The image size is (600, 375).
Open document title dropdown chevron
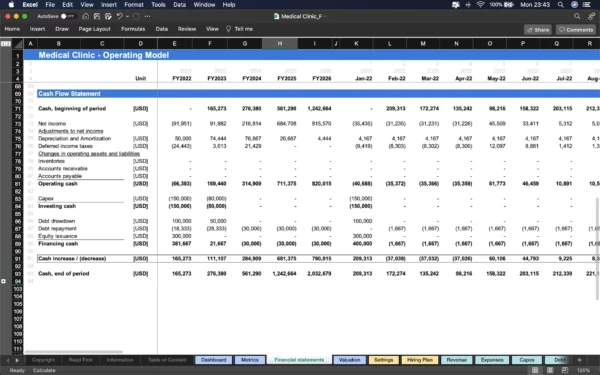(325, 16)
